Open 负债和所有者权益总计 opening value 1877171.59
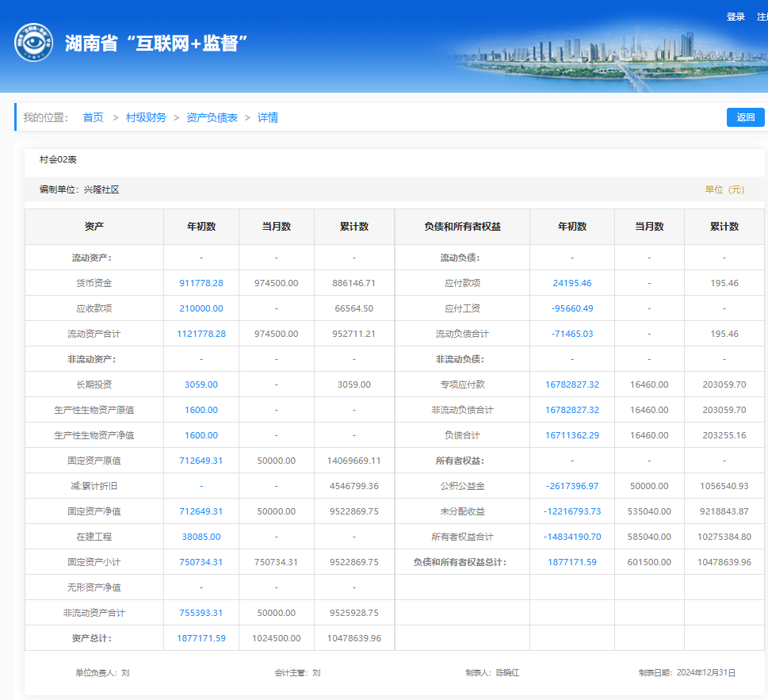The height and width of the screenshot is (700, 768). click(x=572, y=562)
